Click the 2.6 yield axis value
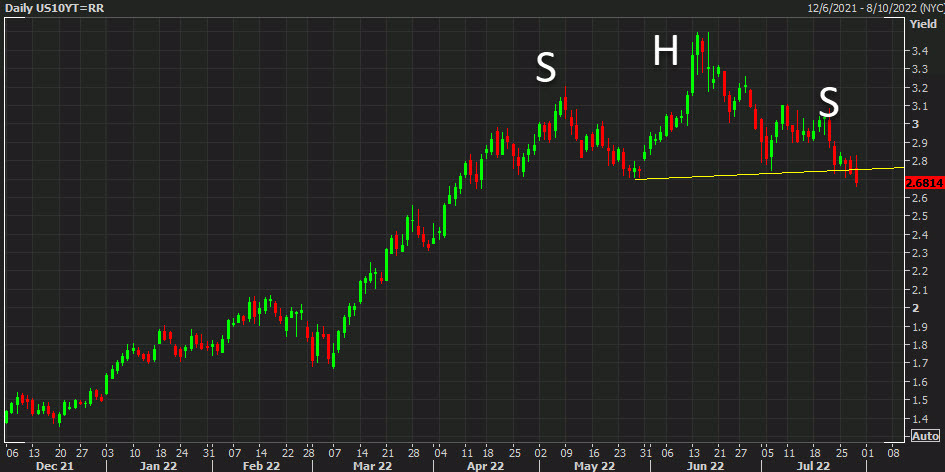Image resolution: width=945 pixels, height=472 pixels. coord(918,198)
